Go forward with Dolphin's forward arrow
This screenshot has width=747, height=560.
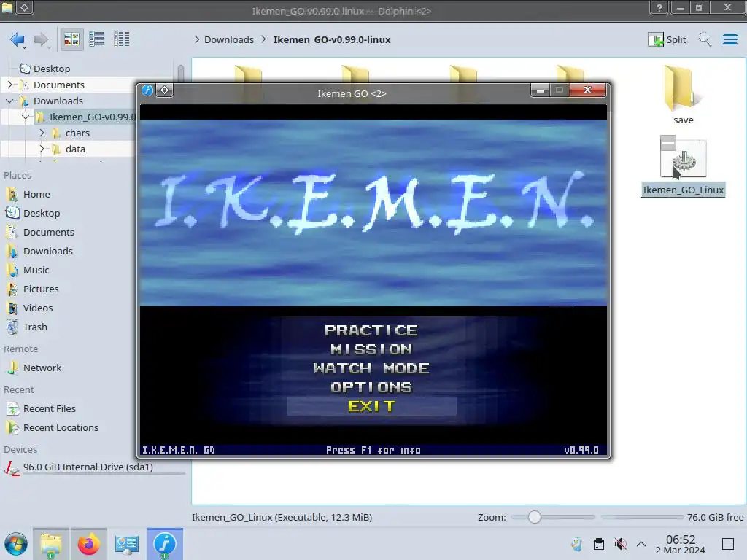(x=41, y=39)
